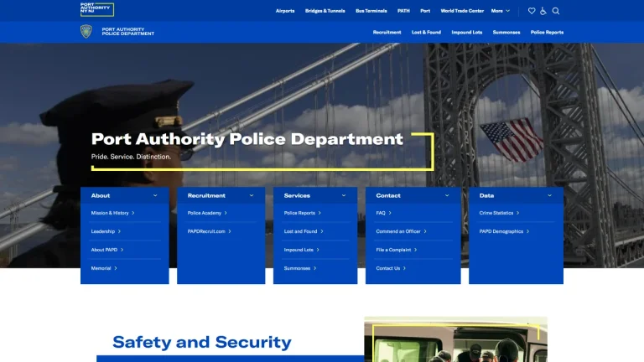
Task: Go to Summonses in police sub-navigation
Action: click(x=506, y=32)
